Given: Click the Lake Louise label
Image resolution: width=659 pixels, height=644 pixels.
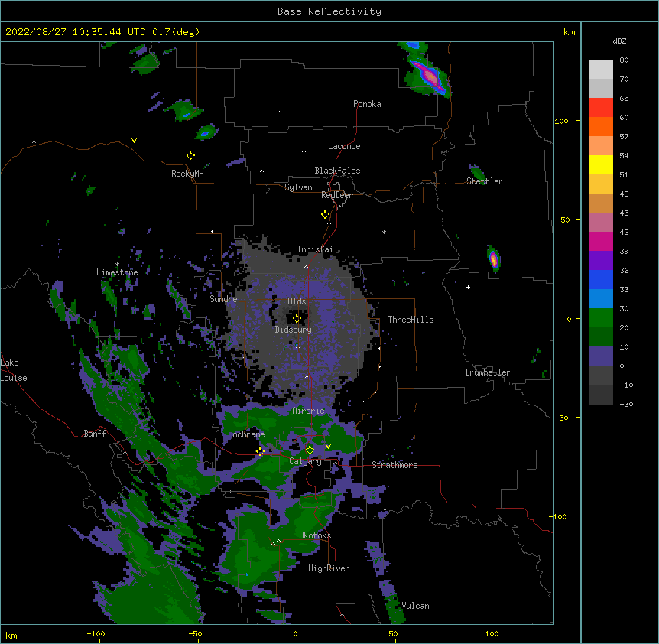Looking at the screenshot, I should pyautogui.click(x=14, y=370).
